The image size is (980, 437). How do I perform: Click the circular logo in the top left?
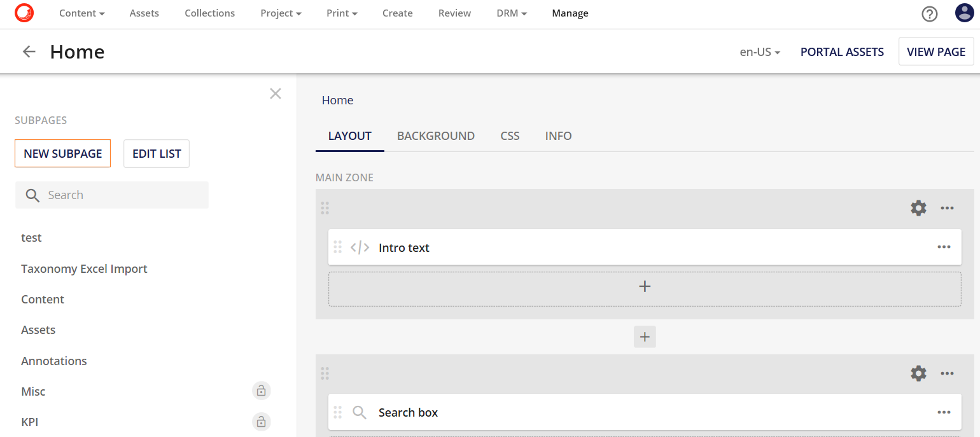click(24, 12)
